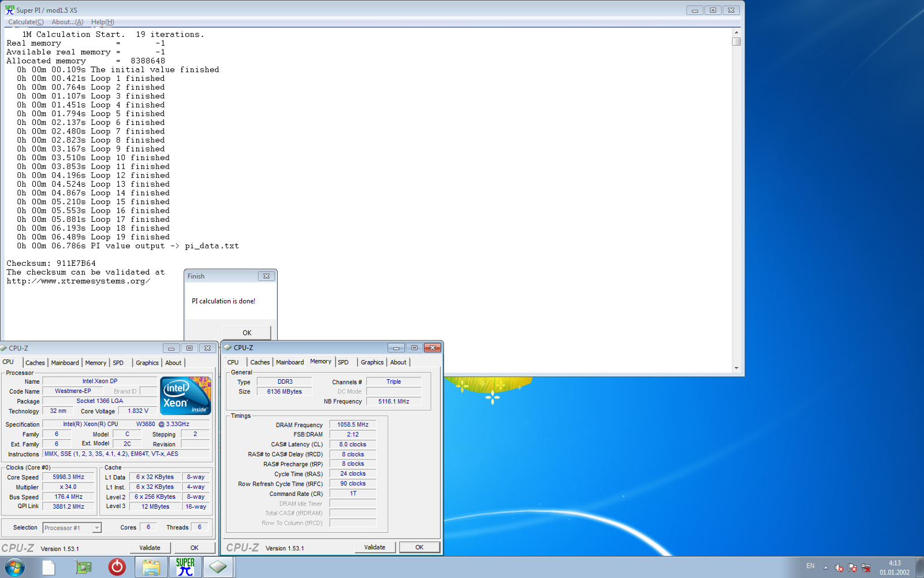924x578 pixels.
Task: Open Windows Explorer from the taskbar
Action: click(151, 568)
